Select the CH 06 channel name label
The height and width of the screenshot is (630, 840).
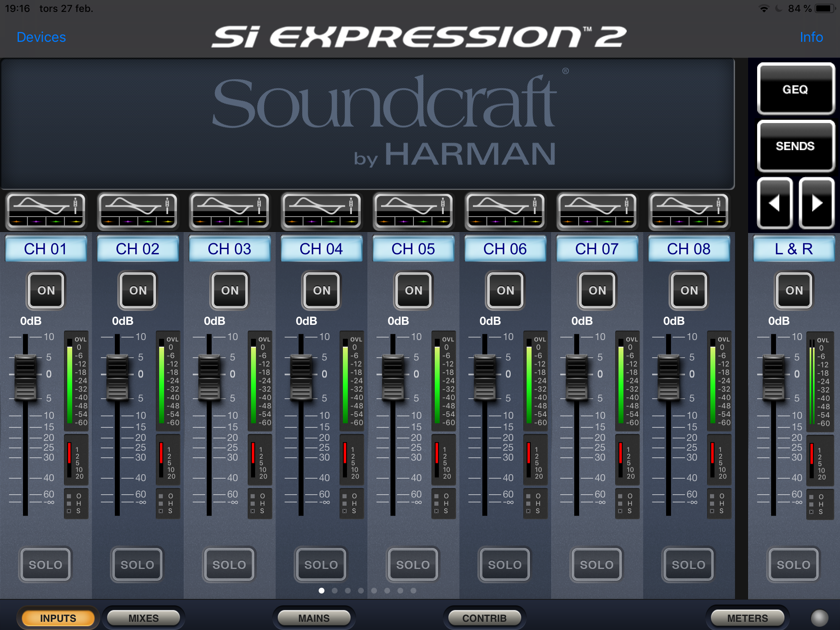point(505,249)
